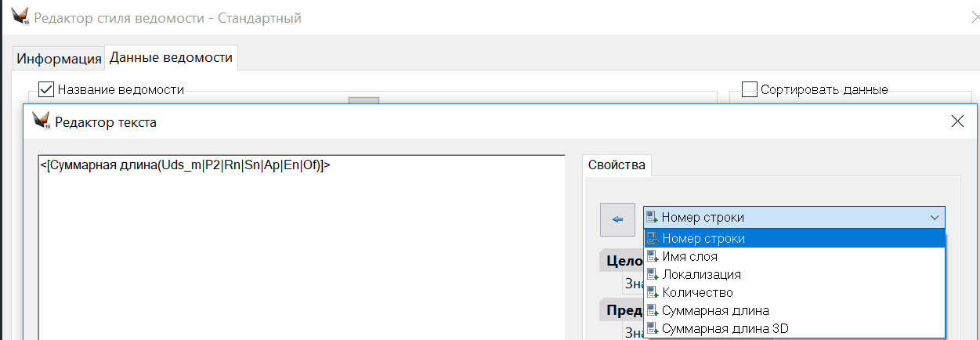This screenshot has height=340, width=980.
Task: Switch to the Информация tab
Action: pos(60,59)
